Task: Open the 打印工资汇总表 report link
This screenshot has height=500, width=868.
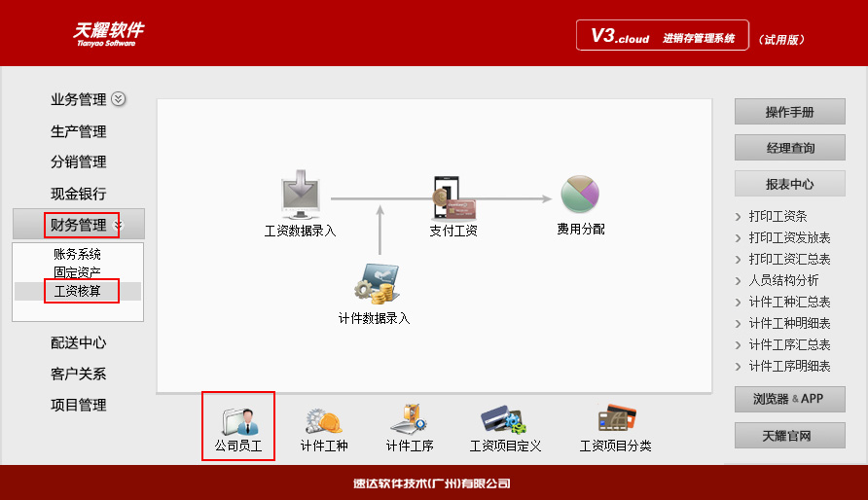Action: 789,260
